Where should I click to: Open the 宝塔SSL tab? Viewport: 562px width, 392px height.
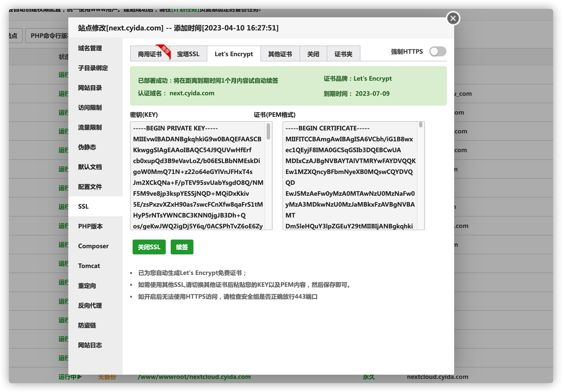188,54
